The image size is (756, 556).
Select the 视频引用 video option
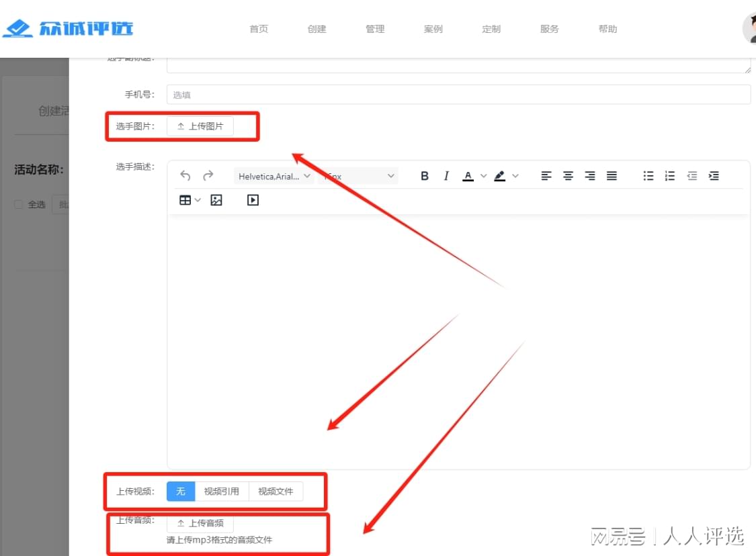tap(222, 492)
